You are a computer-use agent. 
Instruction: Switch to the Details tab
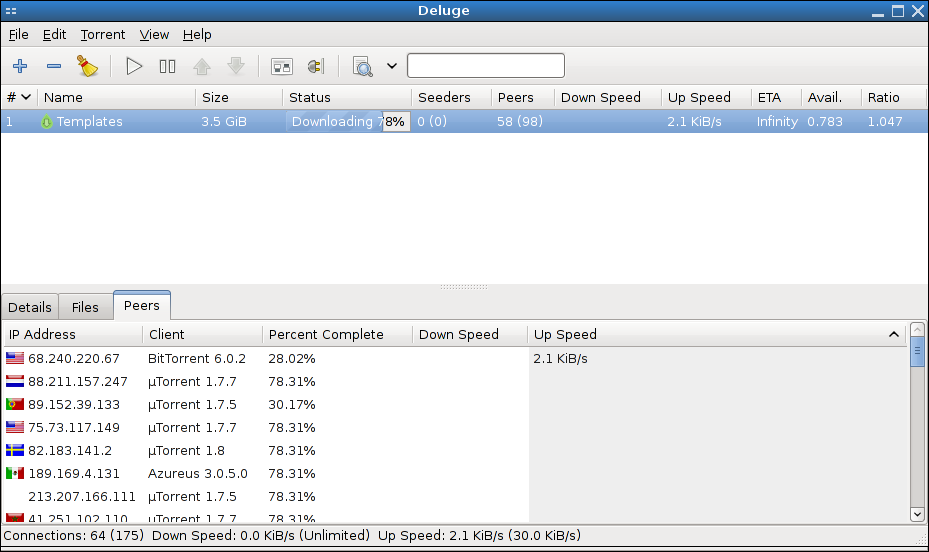coord(30,307)
